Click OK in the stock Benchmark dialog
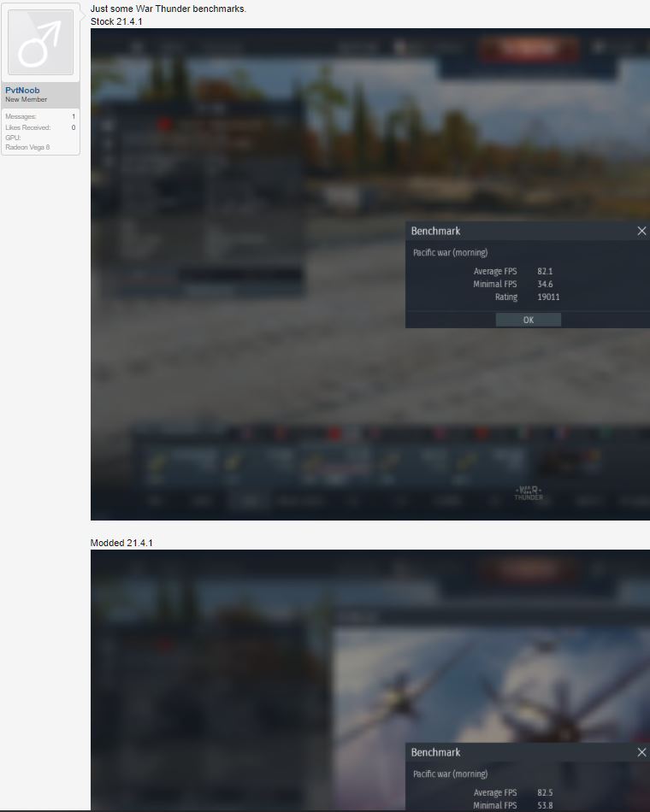Screen dimensions: 650x812 pos(529,320)
